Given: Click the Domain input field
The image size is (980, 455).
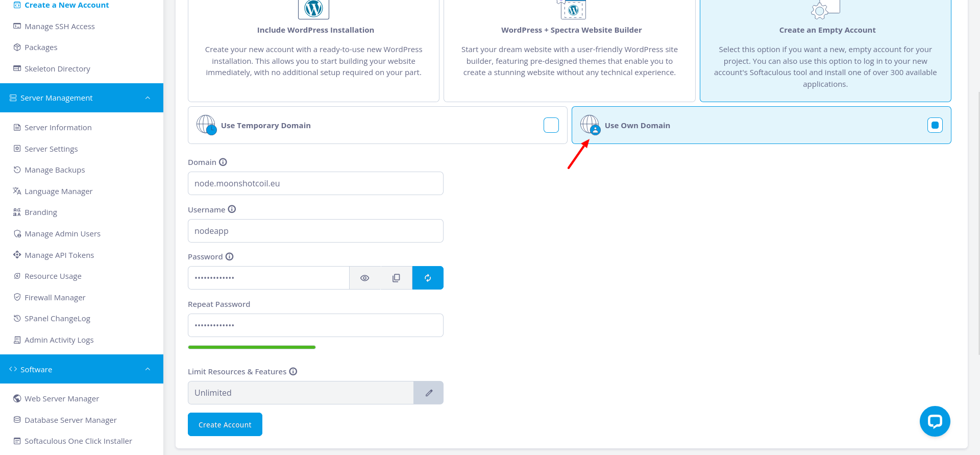Looking at the screenshot, I should coord(315,183).
